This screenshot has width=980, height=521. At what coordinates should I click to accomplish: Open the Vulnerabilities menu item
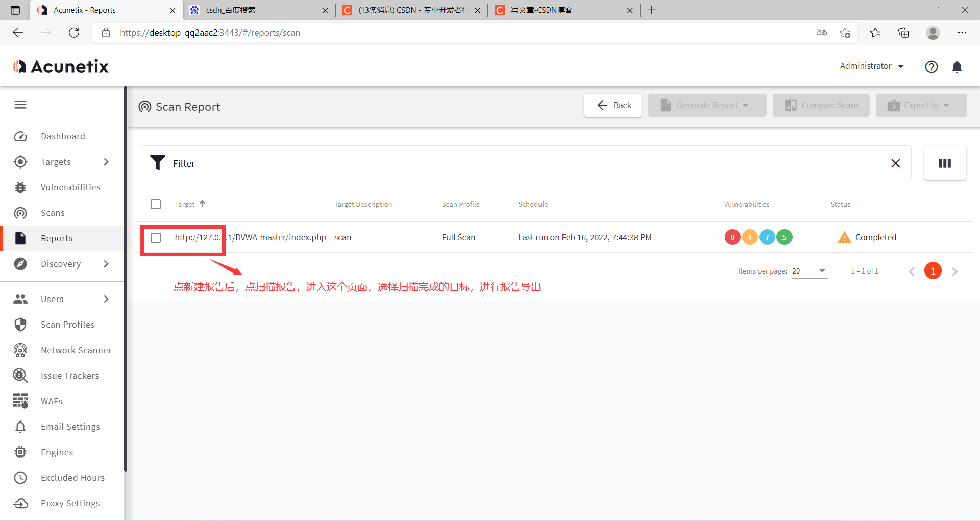[62, 187]
